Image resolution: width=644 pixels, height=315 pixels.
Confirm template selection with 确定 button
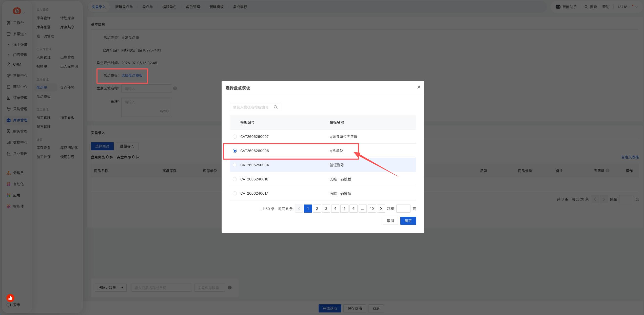tap(408, 221)
